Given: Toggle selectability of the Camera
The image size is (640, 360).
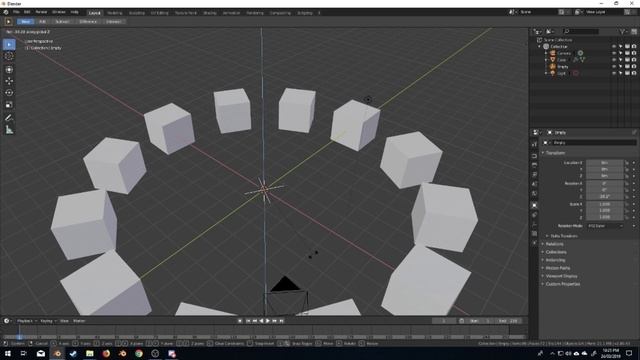Looking at the screenshot, I should click(620, 53).
